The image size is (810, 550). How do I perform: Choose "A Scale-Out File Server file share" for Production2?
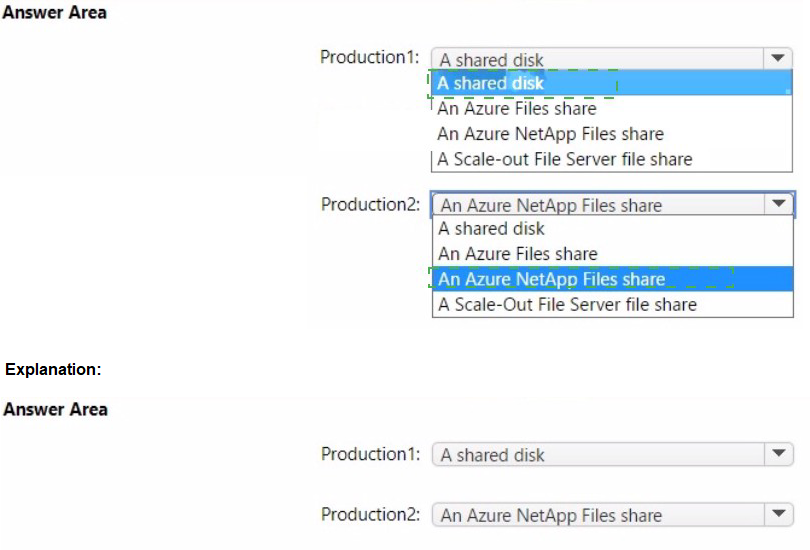[567, 304]
